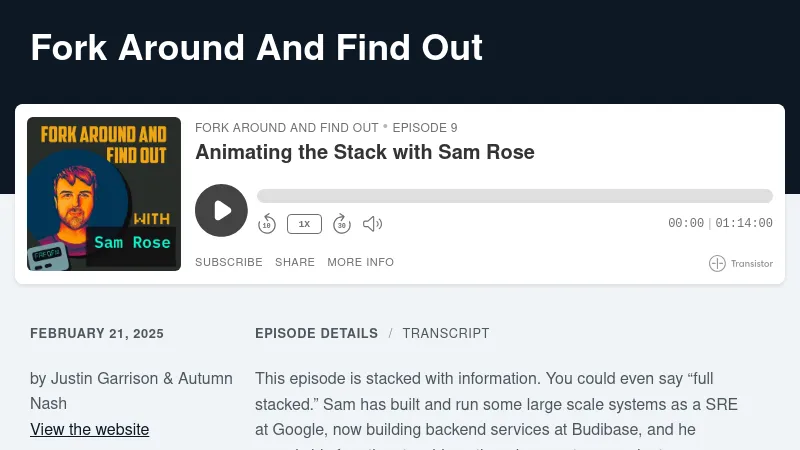Image resolution: width=800 pixels, height=450 pixels.
Task: Click the Fork Around And Find Out header
Action: pos(257,47)
